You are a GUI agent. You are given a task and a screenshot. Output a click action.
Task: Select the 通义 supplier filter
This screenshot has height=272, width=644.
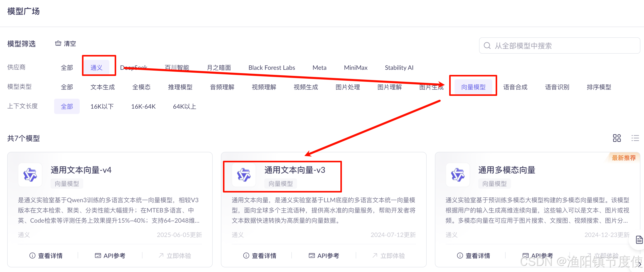[97, 67]
